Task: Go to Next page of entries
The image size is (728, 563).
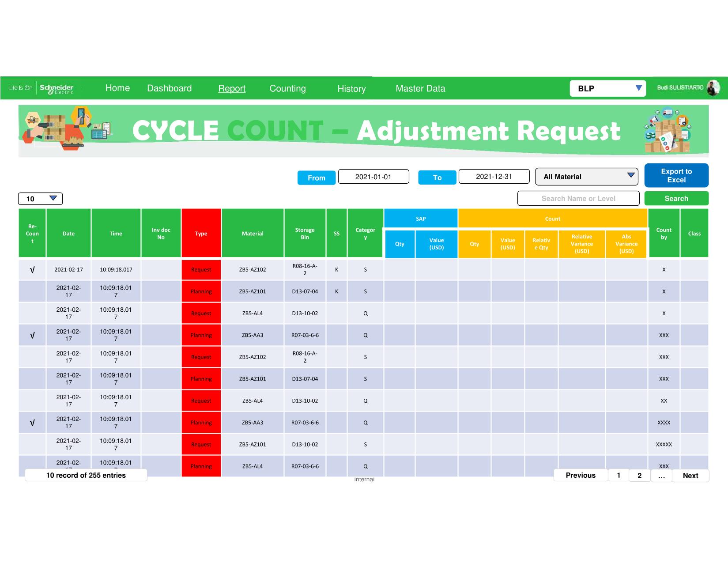Action: pos(690,476)
